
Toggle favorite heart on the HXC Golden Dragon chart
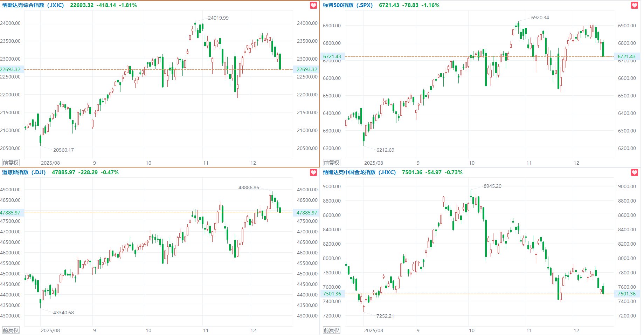click(634, 172)
